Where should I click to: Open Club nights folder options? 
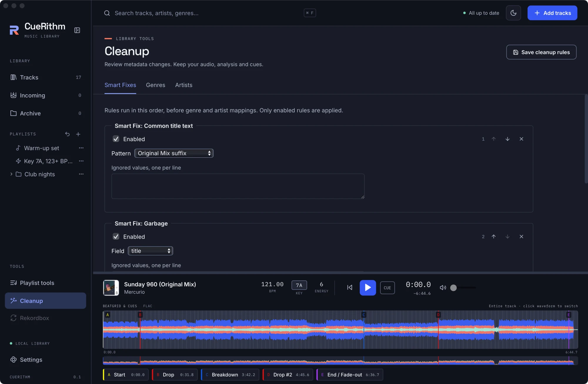(81, 174)
